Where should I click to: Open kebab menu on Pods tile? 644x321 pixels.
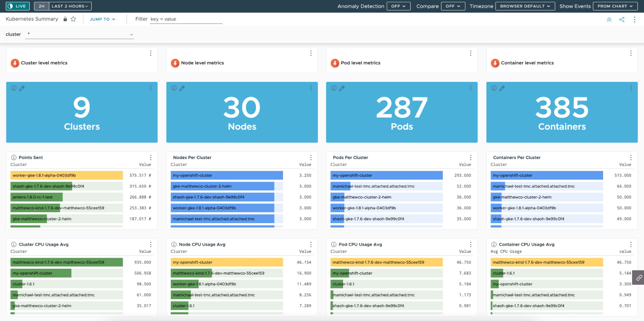point(470,88)
